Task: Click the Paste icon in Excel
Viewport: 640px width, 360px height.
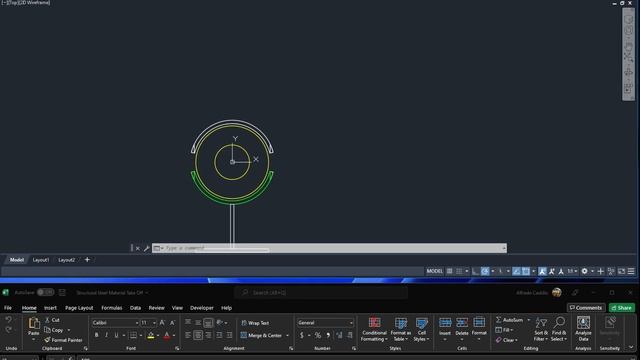Action: click(x=33, y=324)
